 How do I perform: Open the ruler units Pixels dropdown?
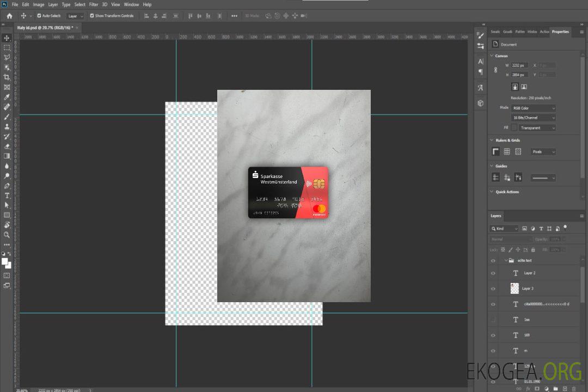[543, 152]
